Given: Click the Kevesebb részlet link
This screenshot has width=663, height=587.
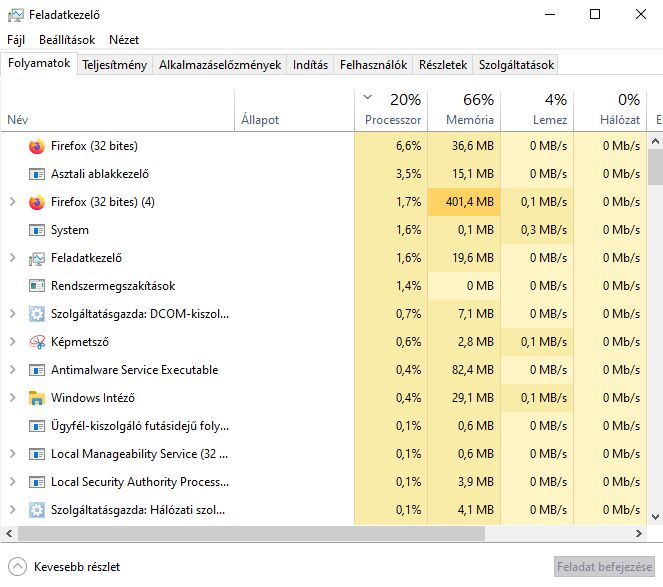Looking at the screenshot, I should (77, 567).
